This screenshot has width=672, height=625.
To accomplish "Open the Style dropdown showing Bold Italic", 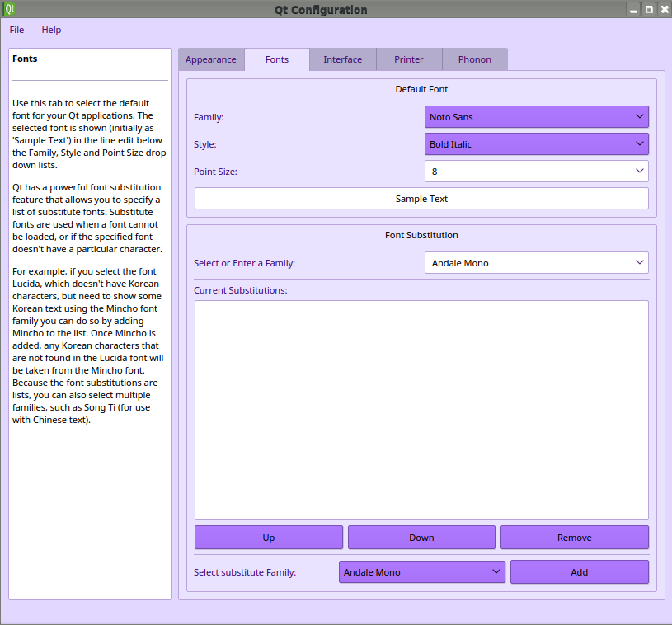I will tap(536, 144).
